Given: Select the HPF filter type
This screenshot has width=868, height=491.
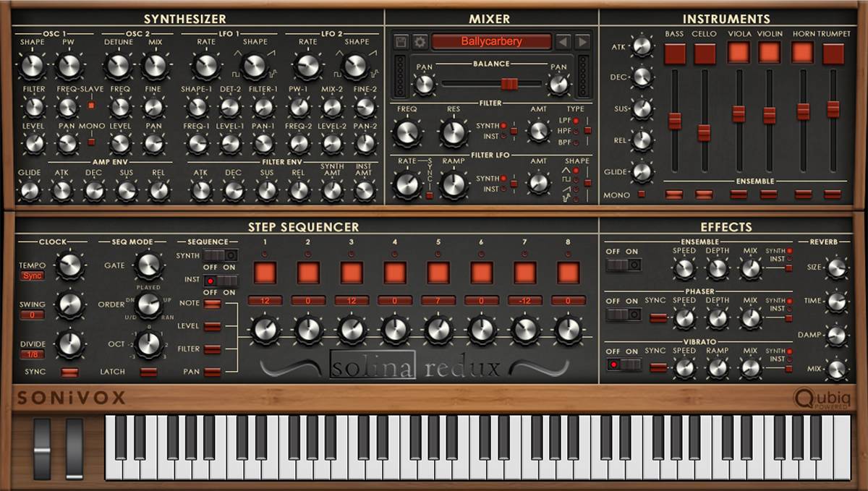Looking at the screenshot, I should pos(576,130).
